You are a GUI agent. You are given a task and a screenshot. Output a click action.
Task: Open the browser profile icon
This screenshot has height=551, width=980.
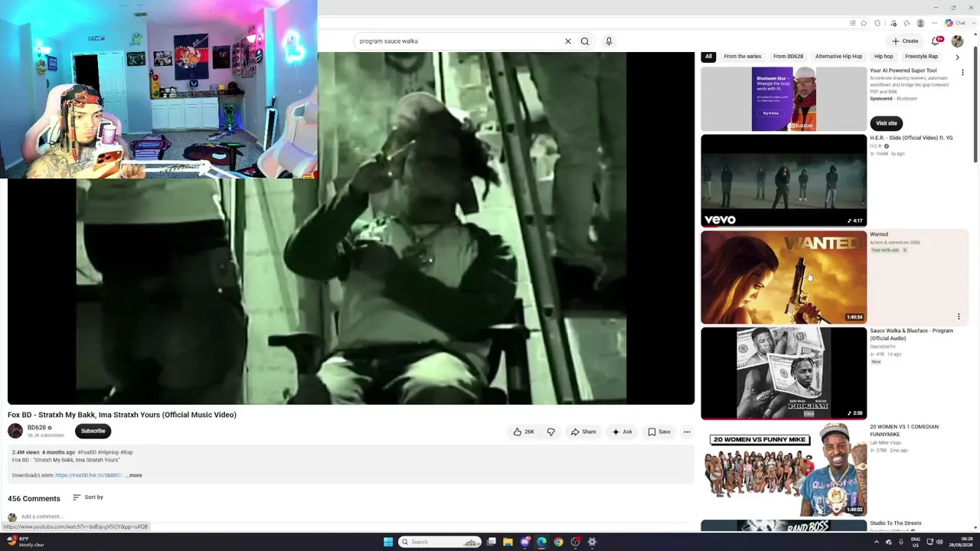920,23
